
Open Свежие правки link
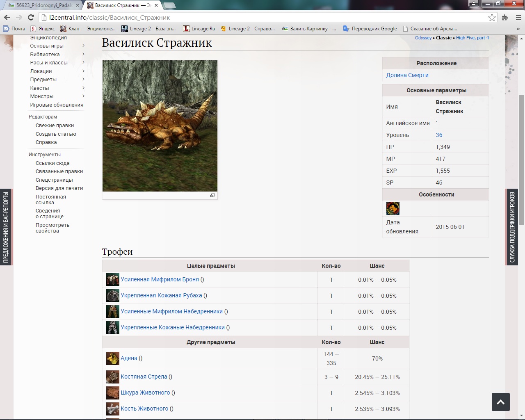tap(55, 126)
